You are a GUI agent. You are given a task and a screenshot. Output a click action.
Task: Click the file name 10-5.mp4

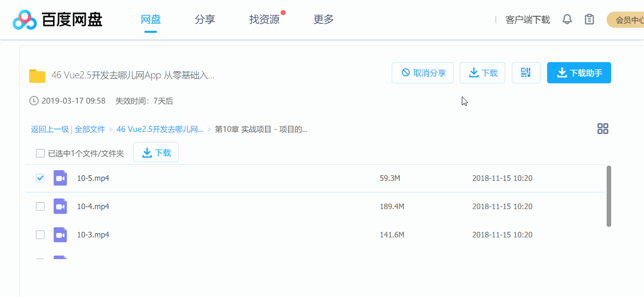(93, 178)
